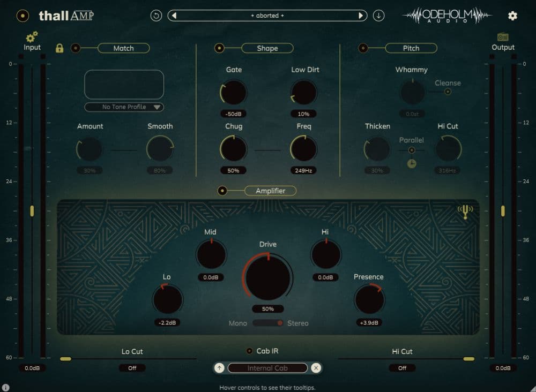Toggle the Shape section power button
Image resolution: width=536 pixels, height=392 pixels.
pyautogui.click(x=219, y=48)
